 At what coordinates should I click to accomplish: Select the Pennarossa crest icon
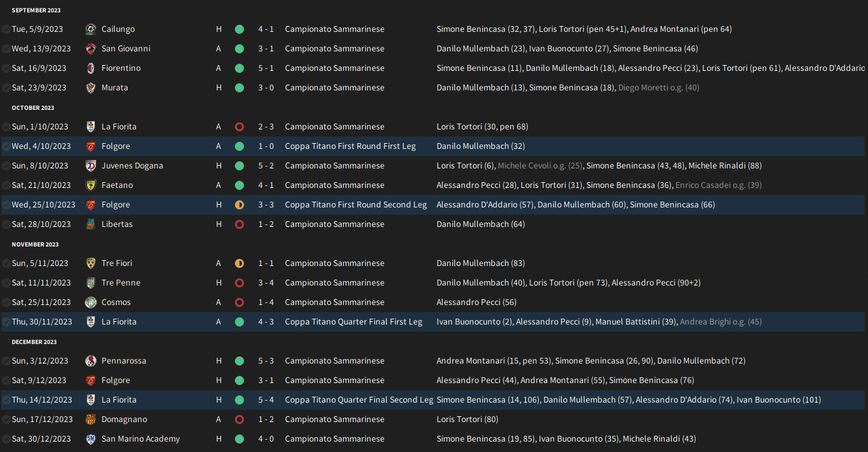91,361
